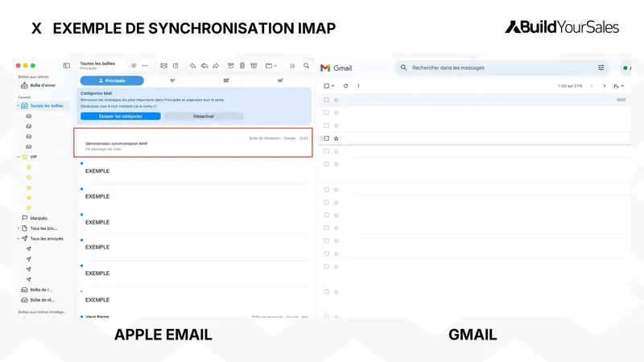Screen dimensions: 644x362
Task: Click Essayer les catégories button
Action: 120,116
